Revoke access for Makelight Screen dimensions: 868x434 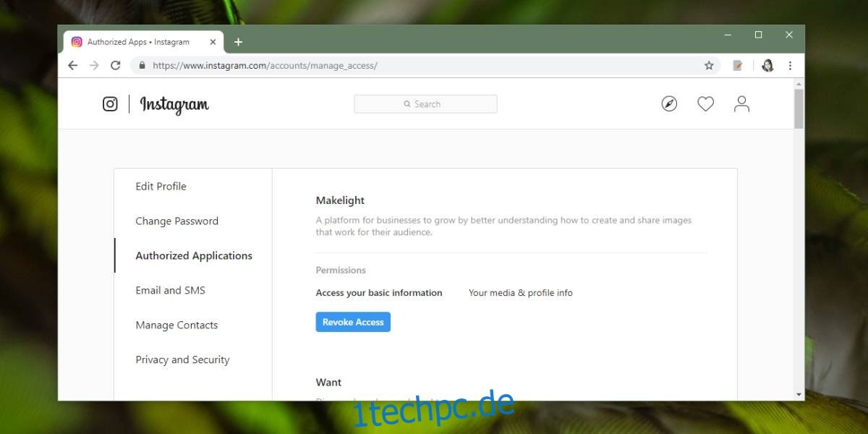point(353,322)
